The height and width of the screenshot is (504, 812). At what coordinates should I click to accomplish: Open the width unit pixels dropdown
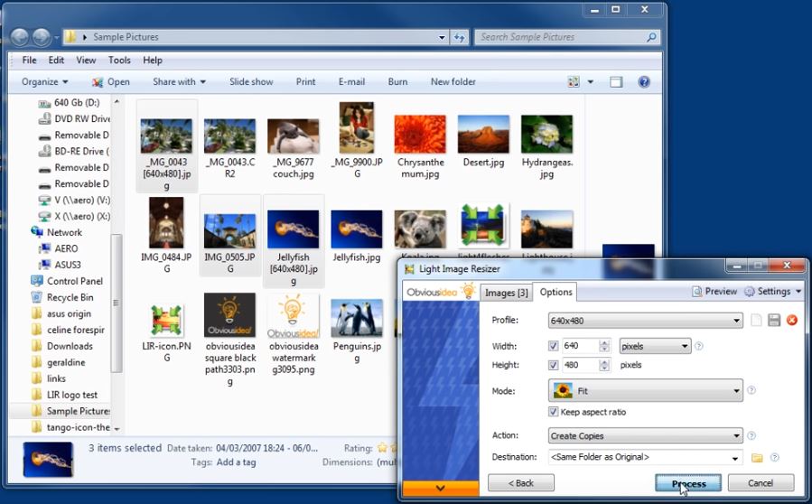[x=655, y=346]
